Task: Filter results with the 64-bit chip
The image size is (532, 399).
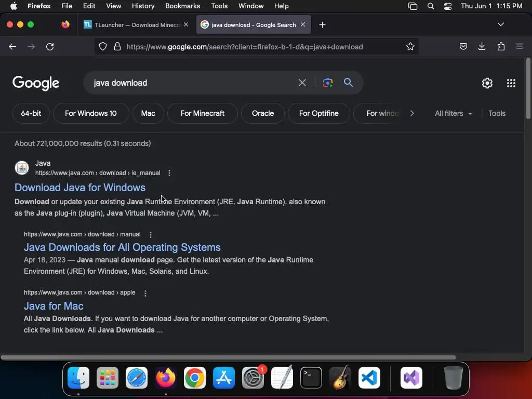Action: (31, 113)
